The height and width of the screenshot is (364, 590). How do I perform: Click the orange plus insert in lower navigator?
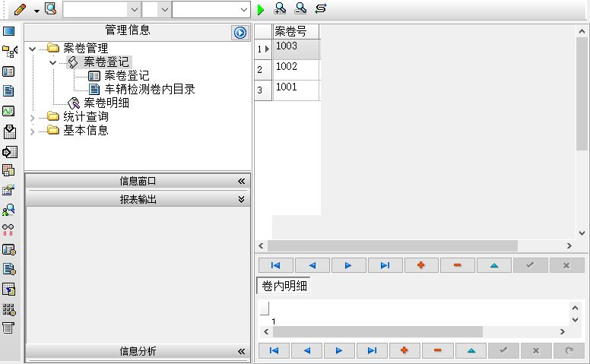coord(404,350)
